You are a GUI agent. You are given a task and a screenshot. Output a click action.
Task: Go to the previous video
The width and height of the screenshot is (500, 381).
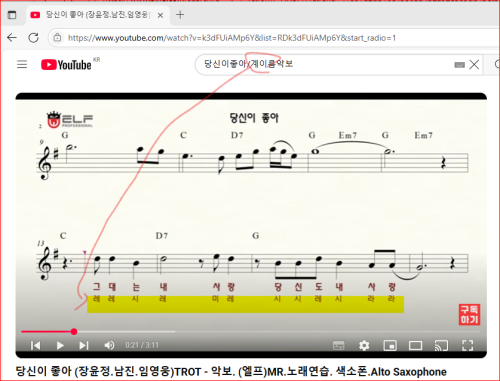pyautogui.click(x=35, y=345)
